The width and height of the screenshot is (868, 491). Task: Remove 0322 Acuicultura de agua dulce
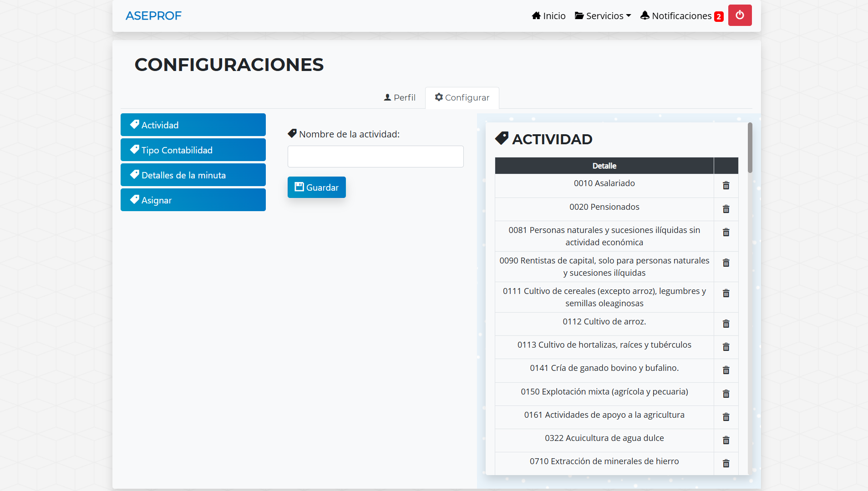(726, 440)
